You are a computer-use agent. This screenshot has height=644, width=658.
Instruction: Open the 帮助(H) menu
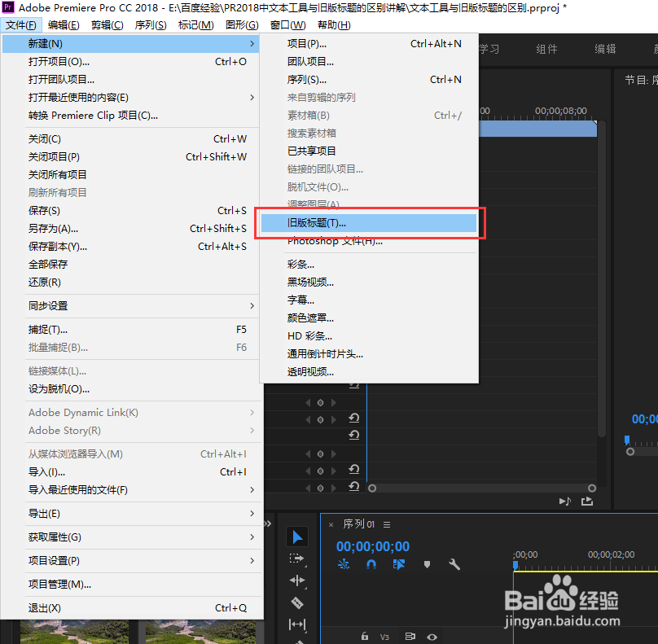point(334,25)
